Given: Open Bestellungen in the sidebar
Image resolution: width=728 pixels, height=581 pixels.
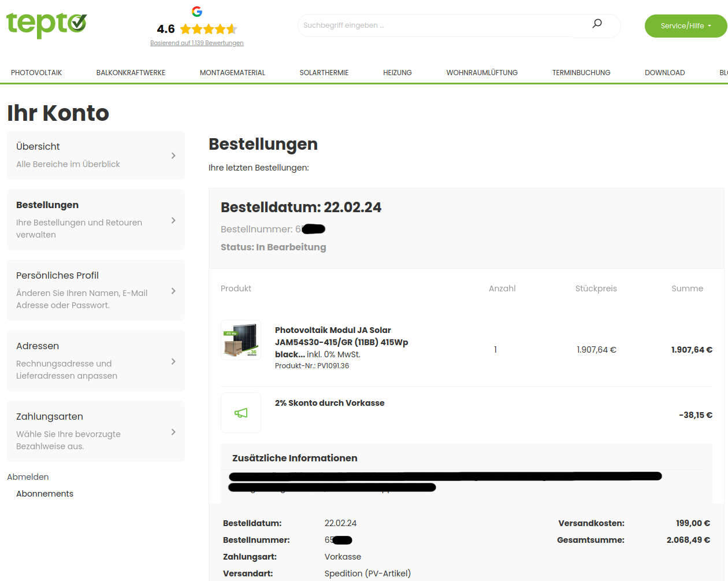Looking at the screenshot, I should click(x=96, y=220).
